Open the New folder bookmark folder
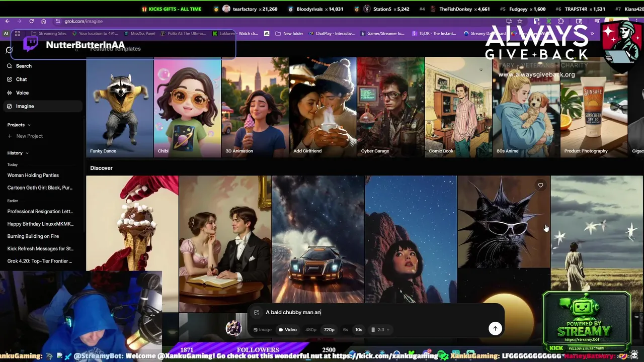This screenshot has height=362, width=644. click(289, 34)
